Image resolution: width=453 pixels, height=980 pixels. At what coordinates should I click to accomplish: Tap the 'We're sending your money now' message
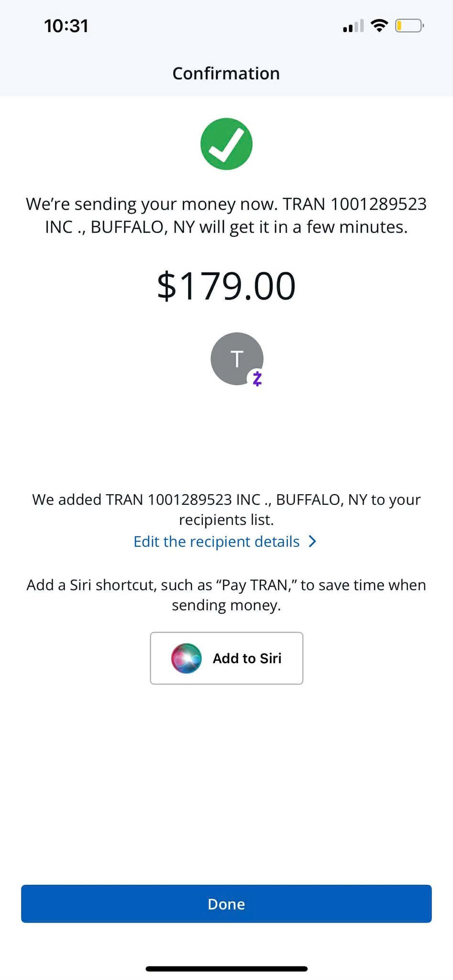click(226, 215)
